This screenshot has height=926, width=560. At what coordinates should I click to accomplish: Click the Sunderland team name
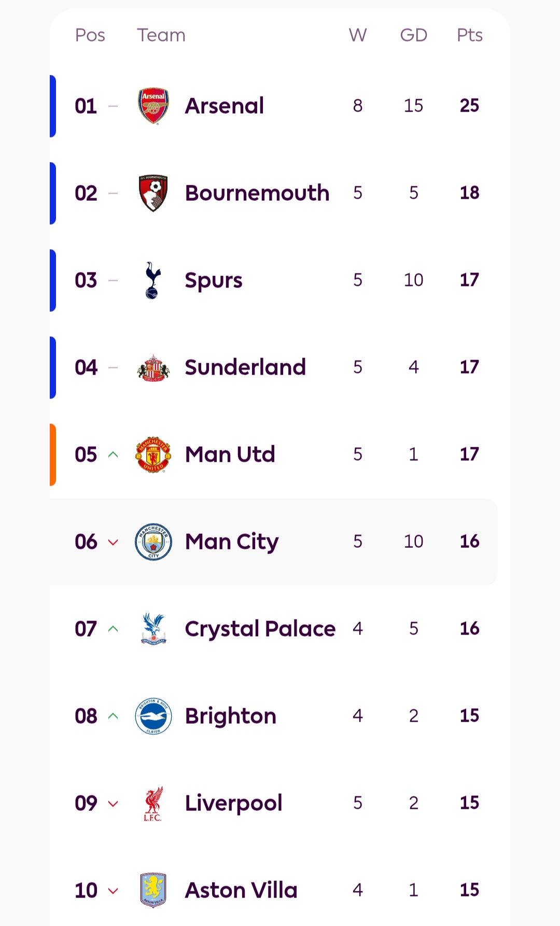point(245,367)
